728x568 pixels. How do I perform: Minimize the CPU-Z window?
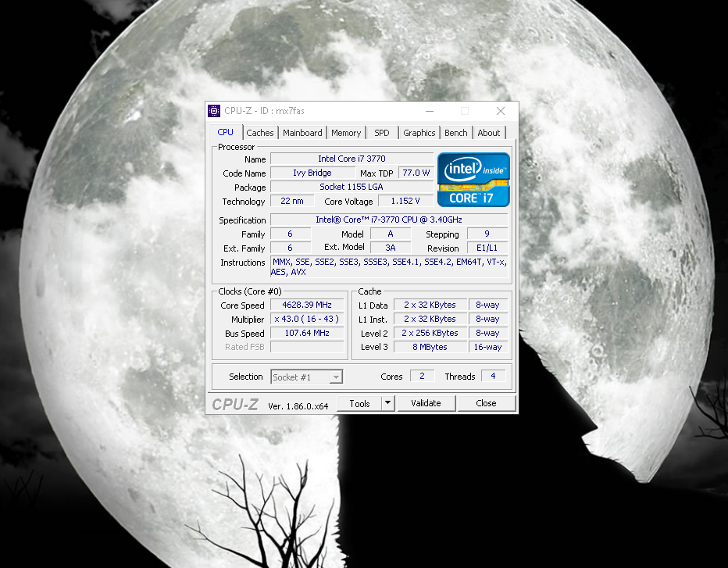pyautogui.click(x=430, y=111)
